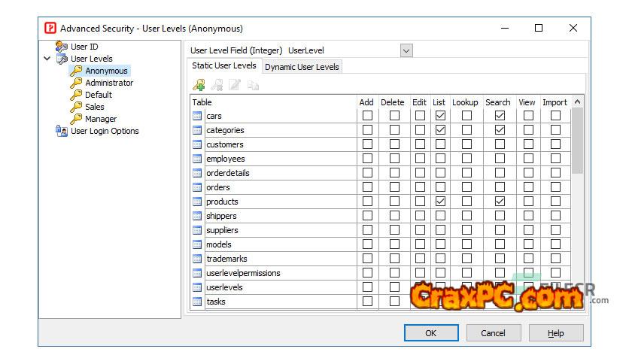
Task: Select the Manager key icon
Action: [x=76, y=119]
